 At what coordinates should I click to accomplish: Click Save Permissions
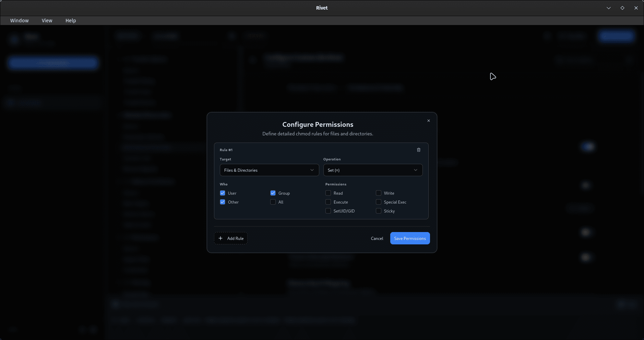pos(410,238)
